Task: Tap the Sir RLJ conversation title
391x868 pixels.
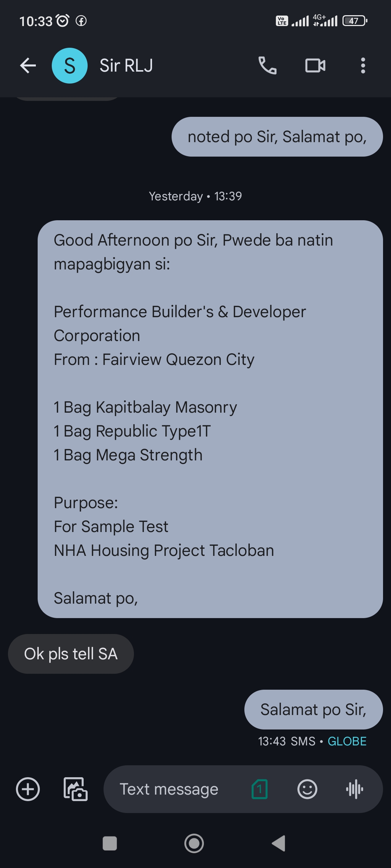Action: (x=126, y=66)
